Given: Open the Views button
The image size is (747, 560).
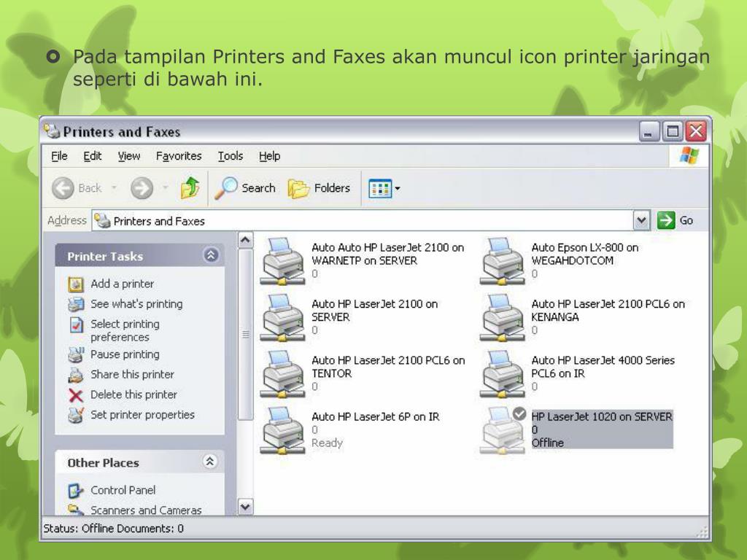Looking at the screenshot, I should click(380, 189).
